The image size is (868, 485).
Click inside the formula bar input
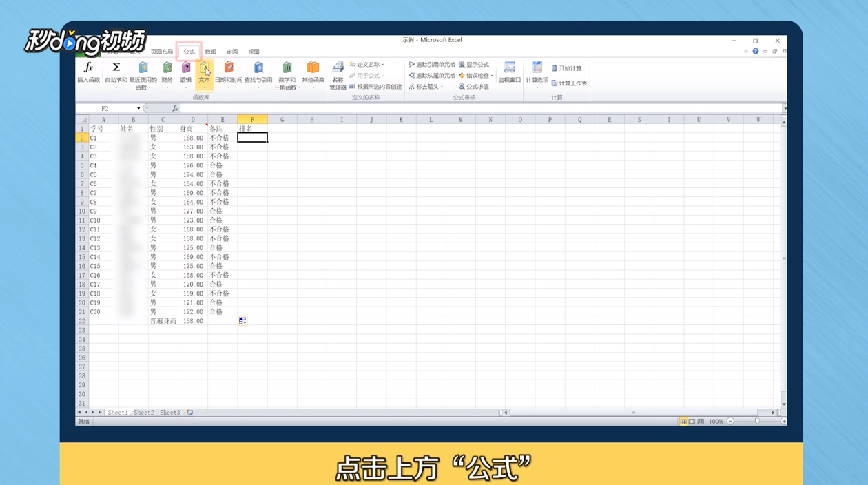point(480,108)
